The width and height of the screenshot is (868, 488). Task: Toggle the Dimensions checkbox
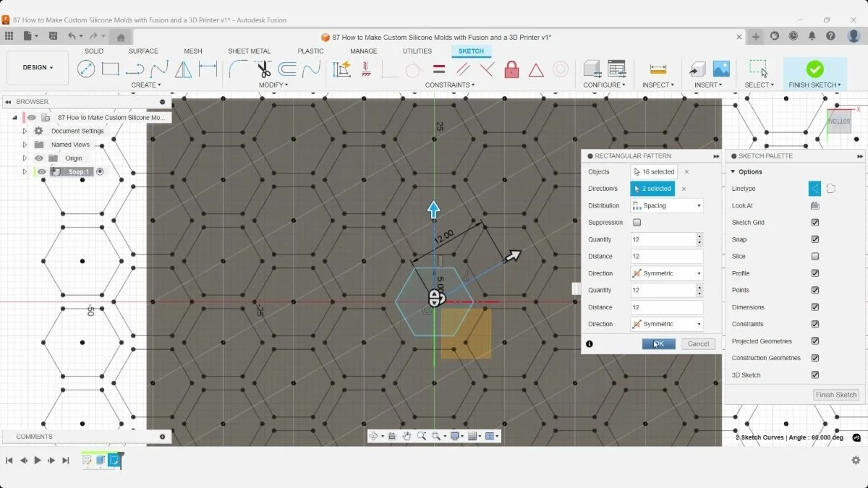tap(815, 307)
